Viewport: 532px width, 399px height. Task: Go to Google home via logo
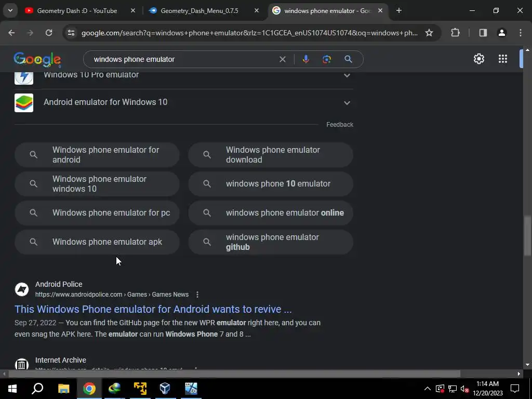click(x=37, y=59)
